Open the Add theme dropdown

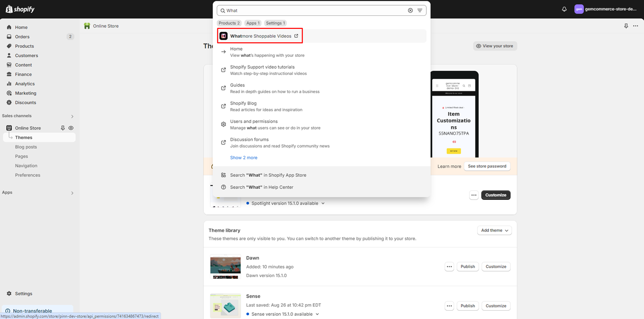pyautogui.click(x=494, y=231)
